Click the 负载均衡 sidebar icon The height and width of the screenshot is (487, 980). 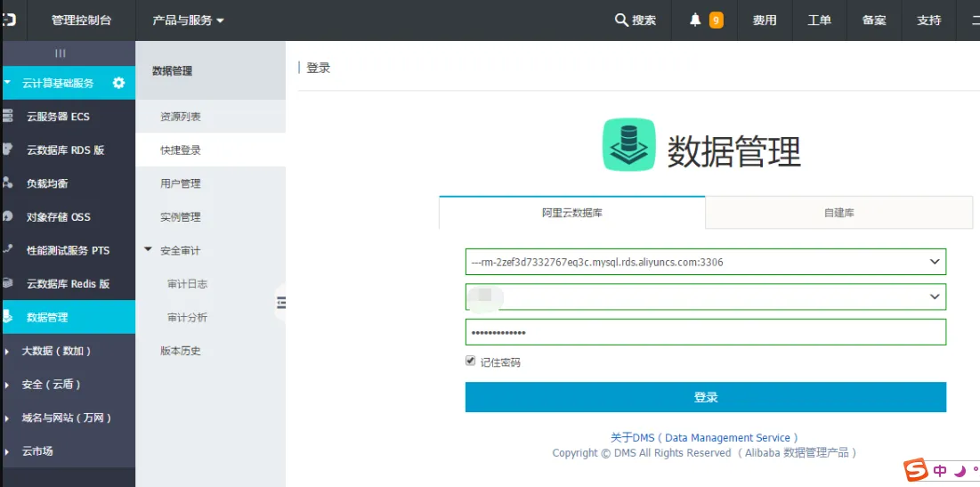tap(7, 183)
